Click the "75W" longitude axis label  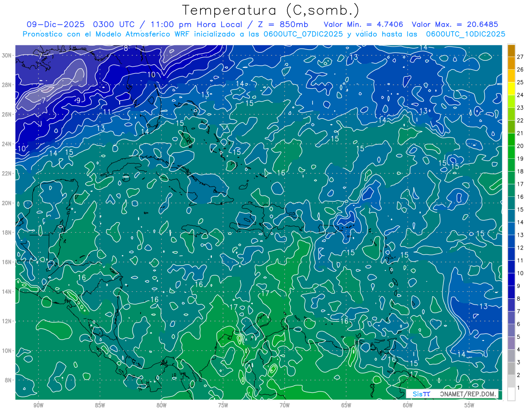(223, 405)
